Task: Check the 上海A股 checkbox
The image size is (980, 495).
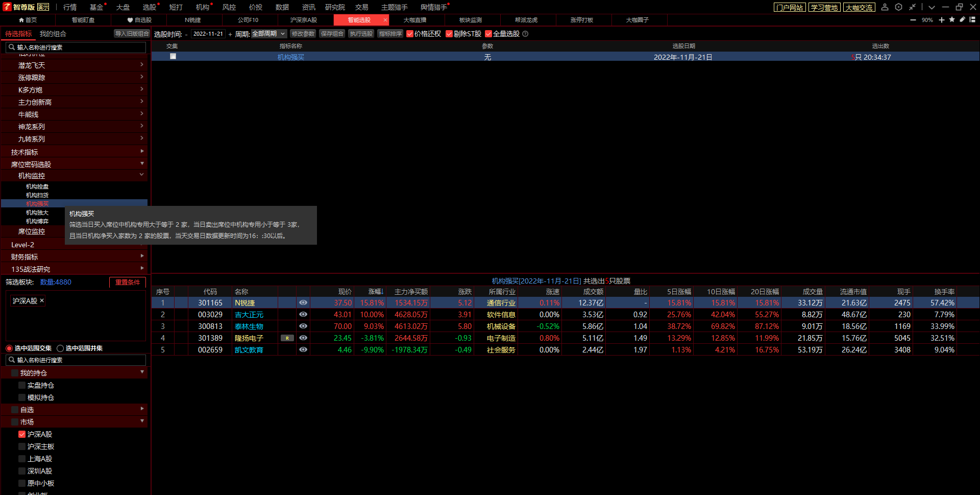Action: (22, 459)
